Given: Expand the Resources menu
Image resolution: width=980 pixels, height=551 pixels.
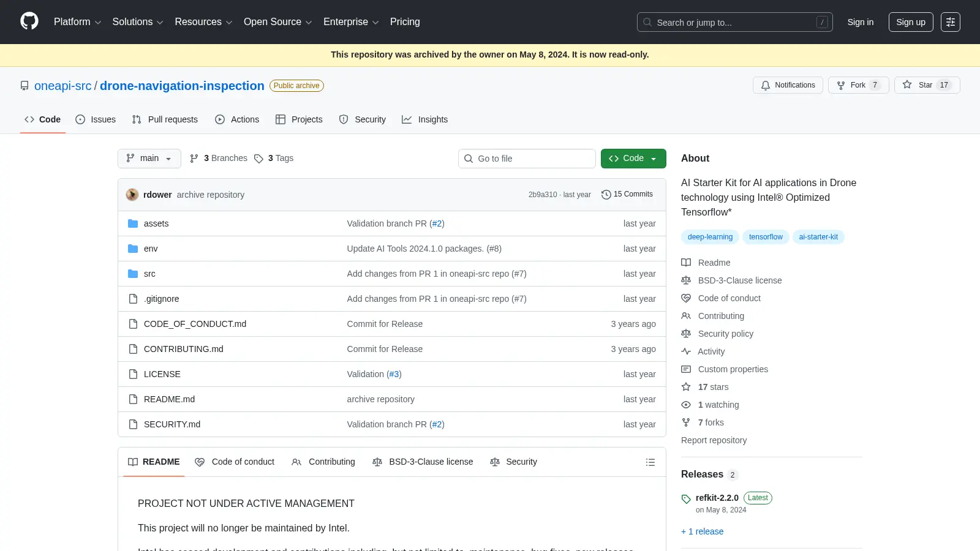Looking at the screenshot, I should pos(203,22).
